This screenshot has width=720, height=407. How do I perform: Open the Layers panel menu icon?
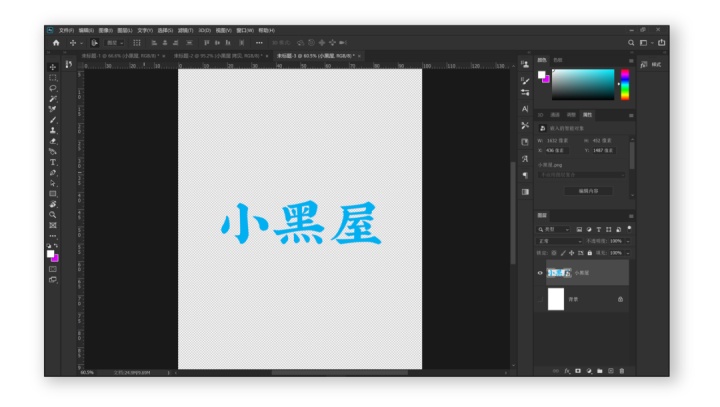(x=631, y=216)
